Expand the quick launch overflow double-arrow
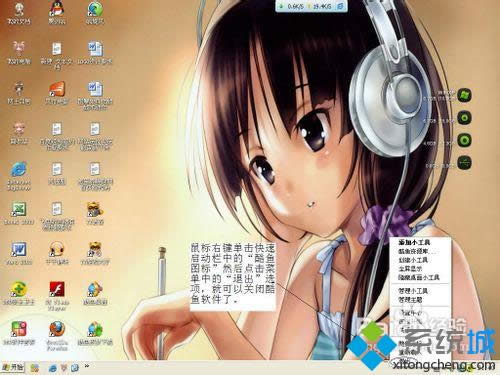This screenshot has width=500, height=375. [x=87, y=366]
